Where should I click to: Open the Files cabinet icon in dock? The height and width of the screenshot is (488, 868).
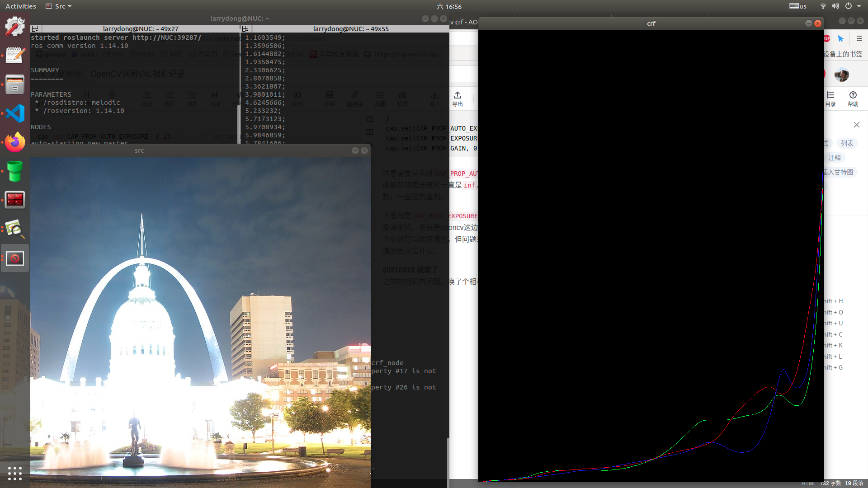(15, 84)
